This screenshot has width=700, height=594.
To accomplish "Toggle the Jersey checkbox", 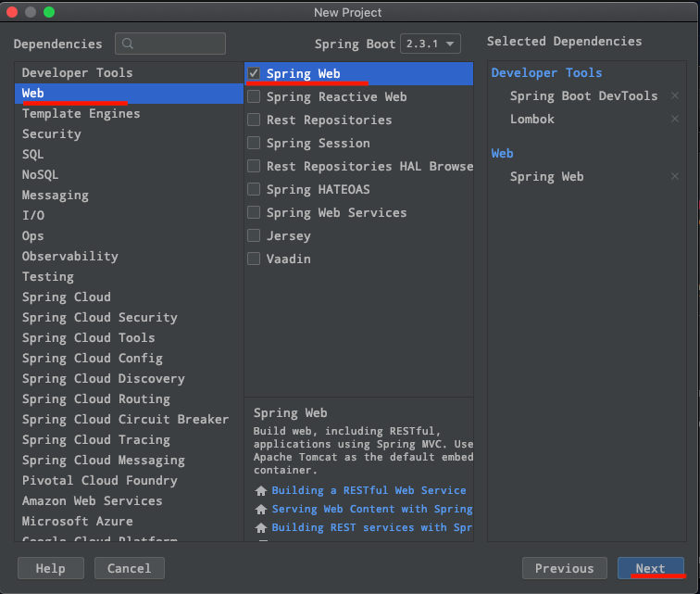I will (x=254, y=235).
